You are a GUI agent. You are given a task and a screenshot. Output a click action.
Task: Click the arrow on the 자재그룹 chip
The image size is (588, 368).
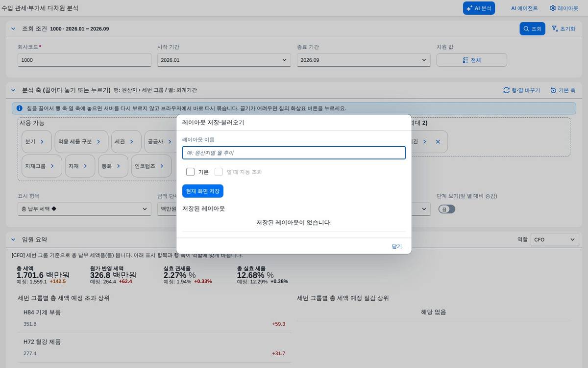click(52, 166)
